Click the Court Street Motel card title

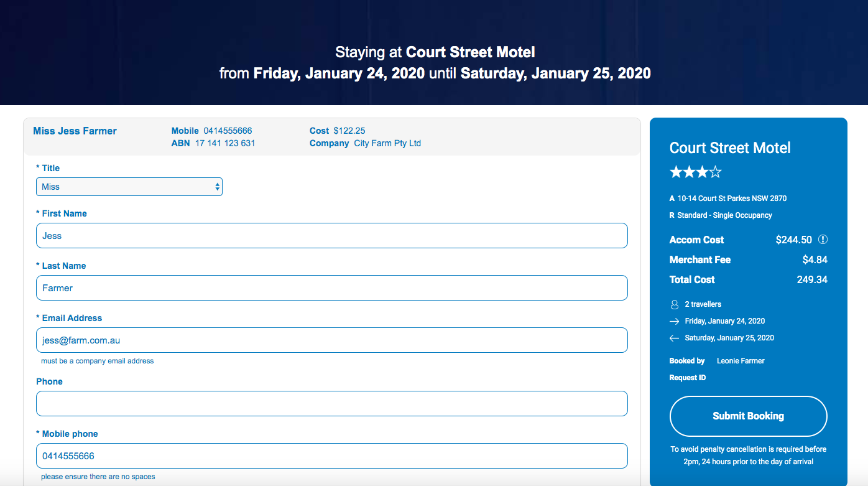730,148
